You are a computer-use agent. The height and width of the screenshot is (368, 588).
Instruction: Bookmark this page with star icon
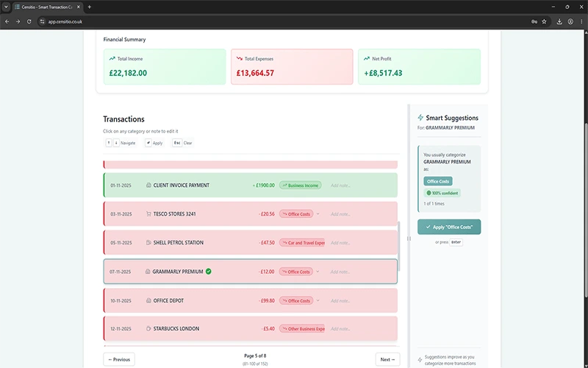544,22
